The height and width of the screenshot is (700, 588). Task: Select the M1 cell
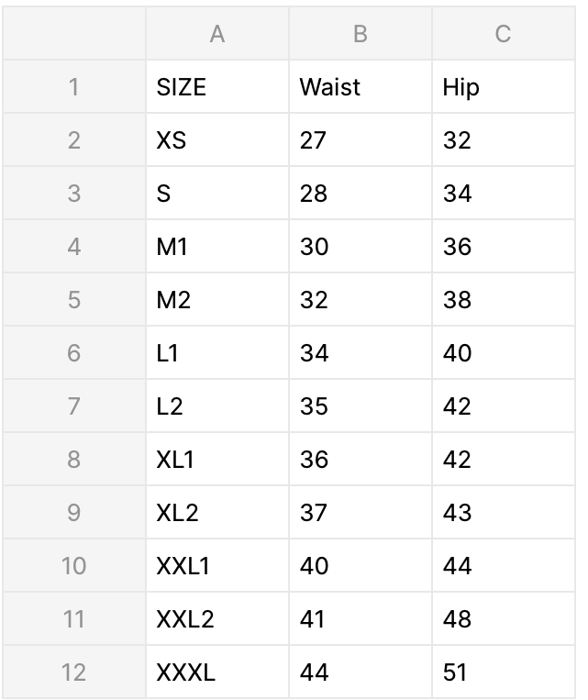click(x=216, y=247)
